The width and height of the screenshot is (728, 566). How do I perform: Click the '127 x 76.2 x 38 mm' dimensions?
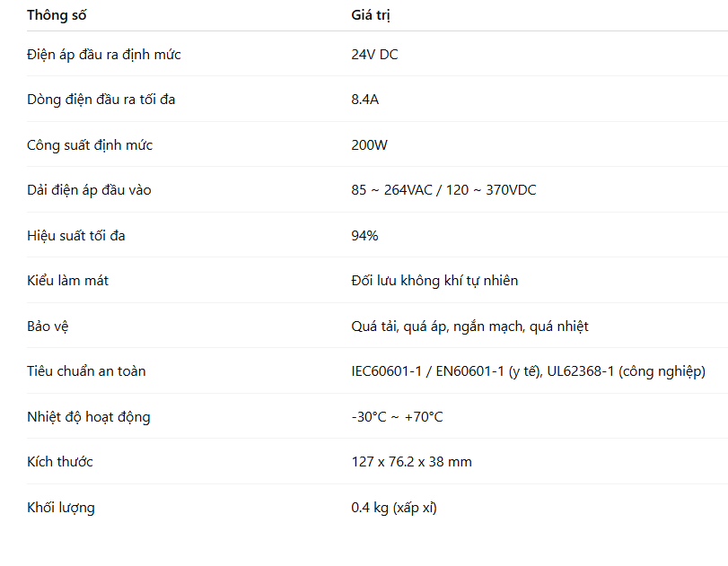[x=411, y=462]
